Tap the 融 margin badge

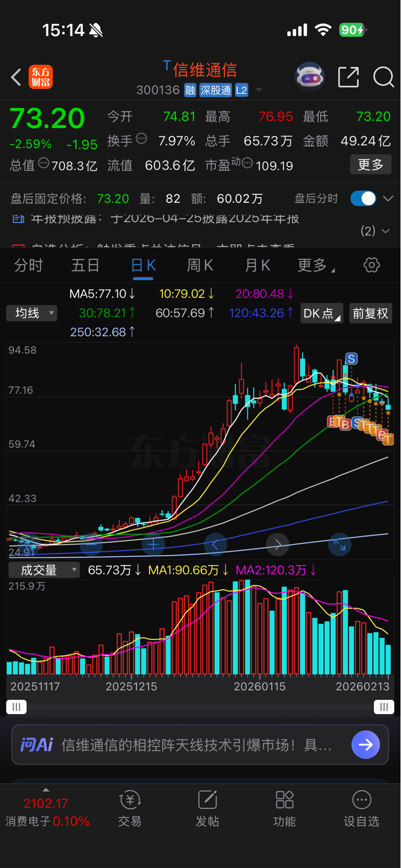[x=190, y=90]
